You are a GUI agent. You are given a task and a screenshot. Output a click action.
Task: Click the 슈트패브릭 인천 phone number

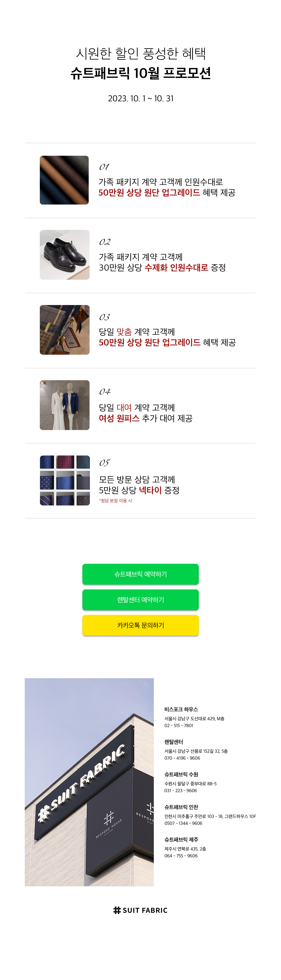pyautogui.click(x=183, y=823)
